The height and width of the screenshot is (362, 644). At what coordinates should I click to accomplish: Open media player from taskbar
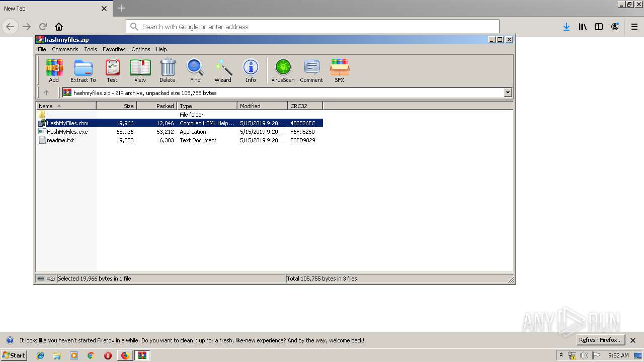(74, 355)
